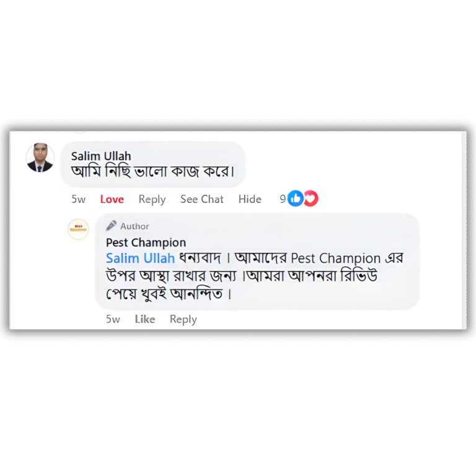Reply to Salim Ullah's comment
Screen dimensions: 476x476
click(x=152, y=200)
